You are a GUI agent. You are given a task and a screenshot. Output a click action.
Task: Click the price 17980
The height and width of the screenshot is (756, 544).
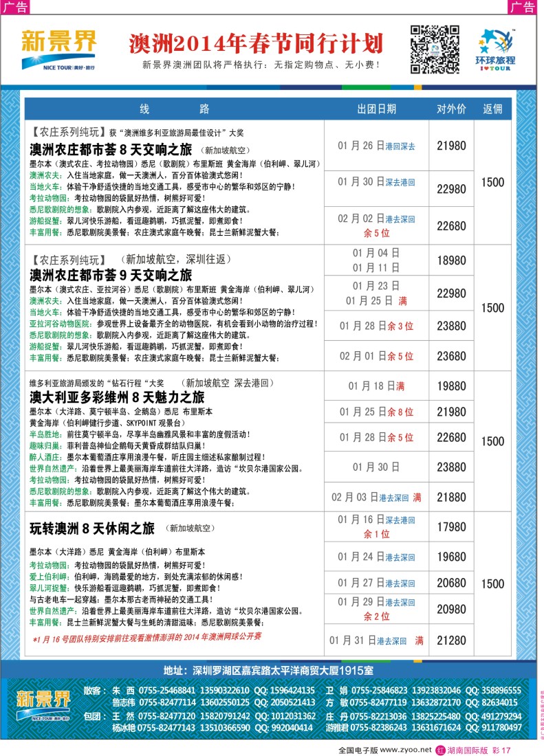click(x=451, y=527)
